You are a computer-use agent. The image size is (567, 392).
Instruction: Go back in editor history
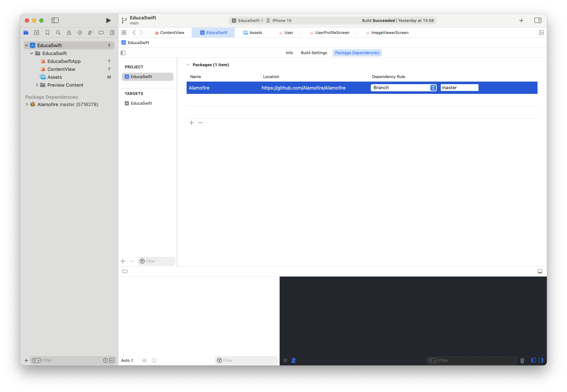(134, 32)
